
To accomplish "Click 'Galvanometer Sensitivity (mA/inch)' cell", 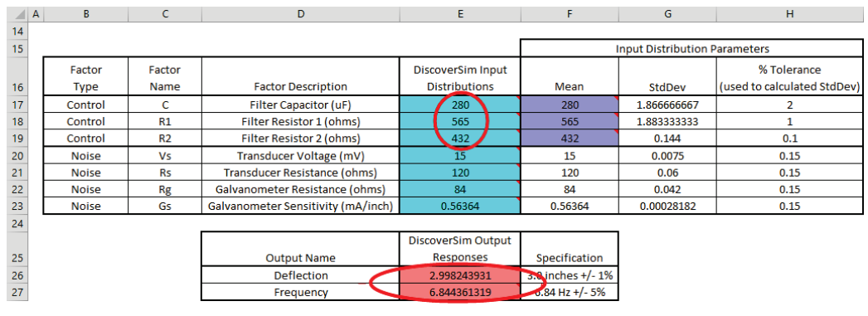I will [x=301, y=207].
